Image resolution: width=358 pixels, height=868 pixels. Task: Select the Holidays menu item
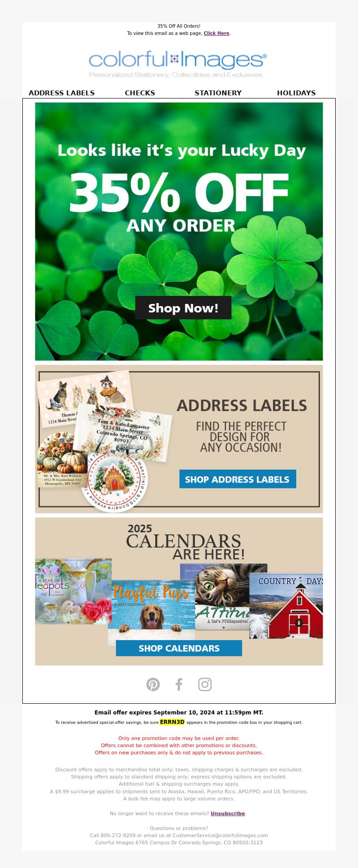pyautogui.click(x=296, y=93)
